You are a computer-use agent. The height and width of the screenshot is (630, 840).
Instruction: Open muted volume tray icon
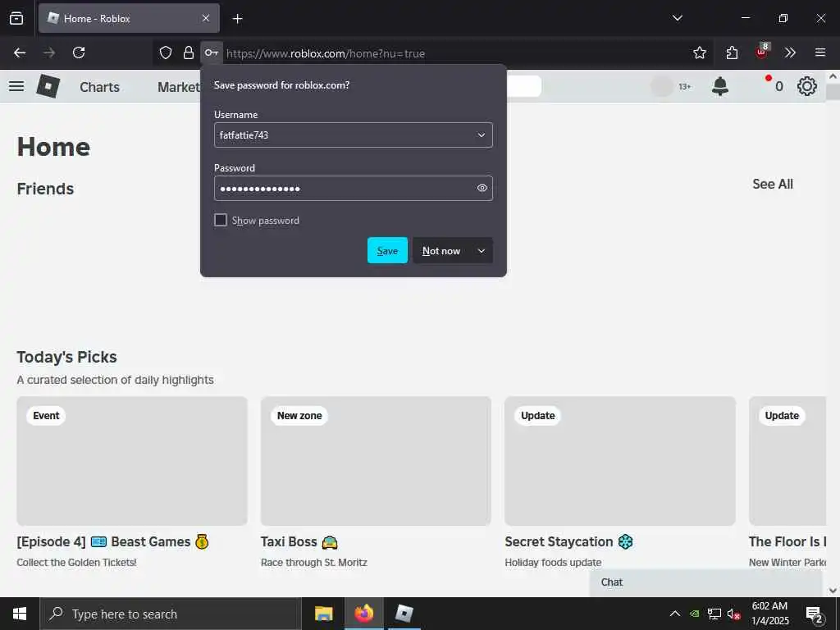(733, 614)
